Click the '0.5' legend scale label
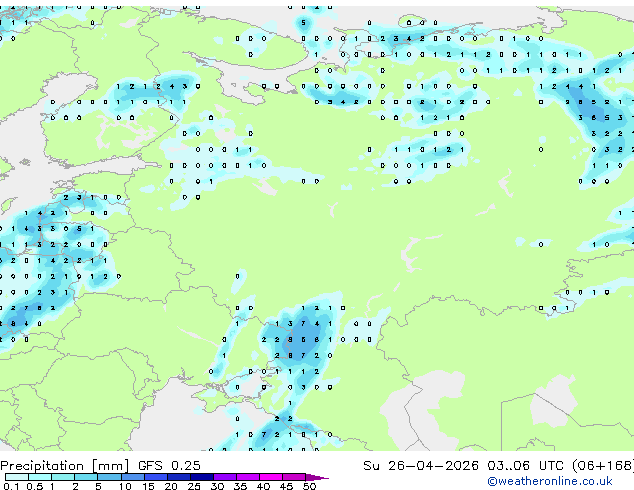 pos(35,486)
